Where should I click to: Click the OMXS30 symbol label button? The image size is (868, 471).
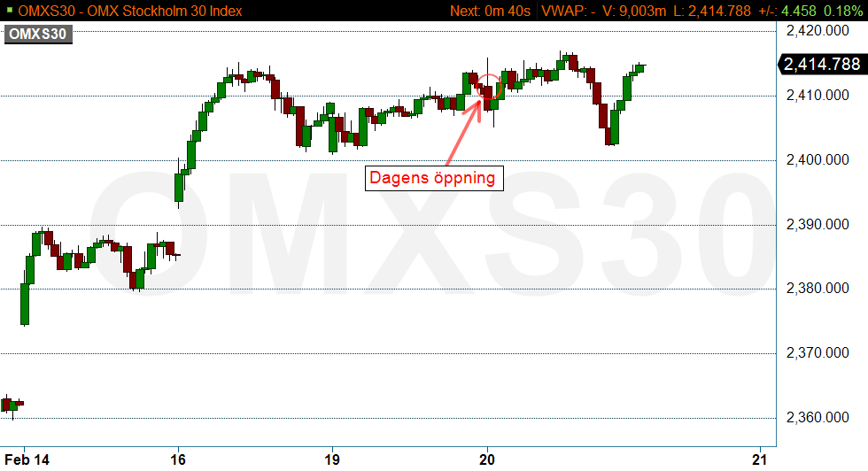coord(38,35)
